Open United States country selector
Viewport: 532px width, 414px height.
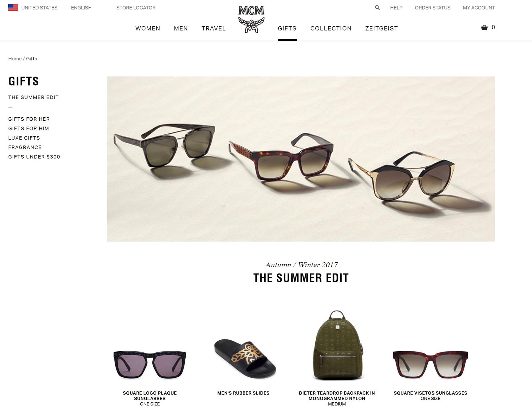pyautogui.click(x=39, y=8)
